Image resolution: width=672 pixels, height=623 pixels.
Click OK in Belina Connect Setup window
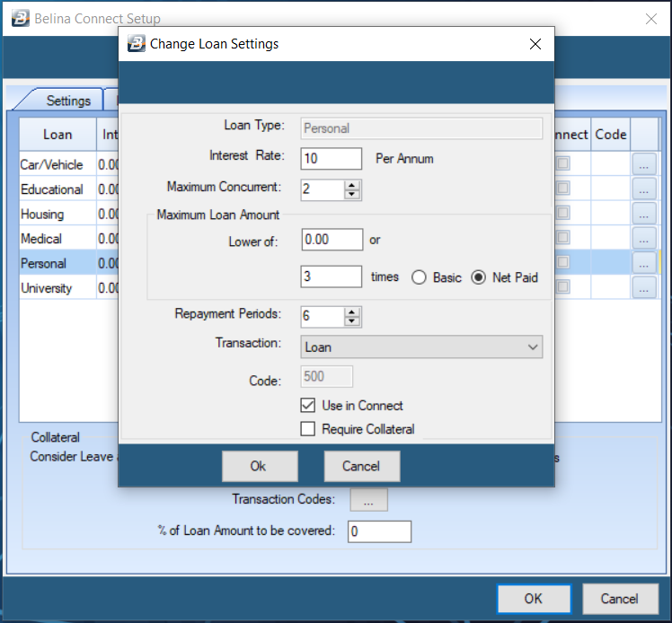coord(534,599)
